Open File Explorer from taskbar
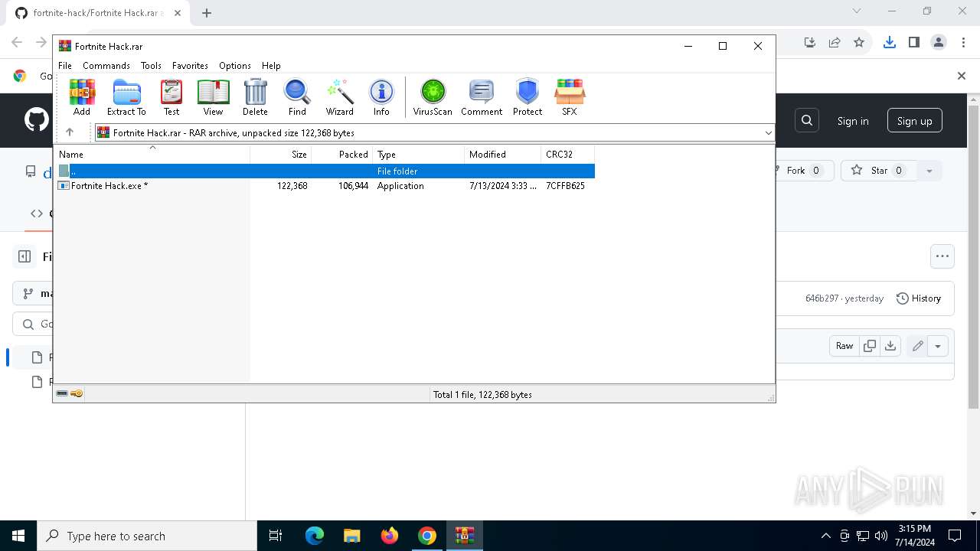 352,536
